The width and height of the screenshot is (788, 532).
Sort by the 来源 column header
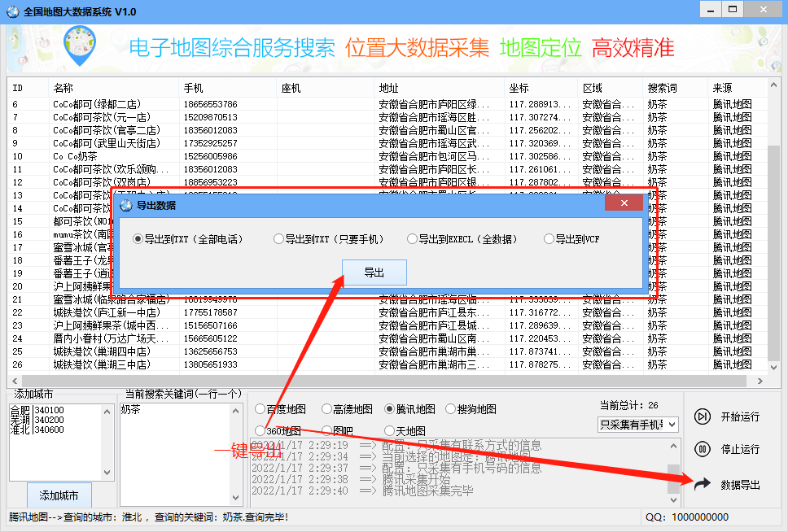point(738,88)
